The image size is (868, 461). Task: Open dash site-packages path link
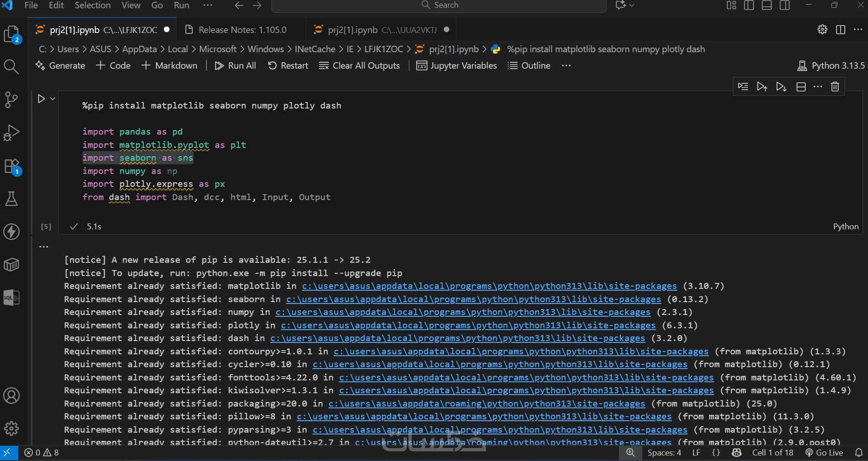coord(457,338)
